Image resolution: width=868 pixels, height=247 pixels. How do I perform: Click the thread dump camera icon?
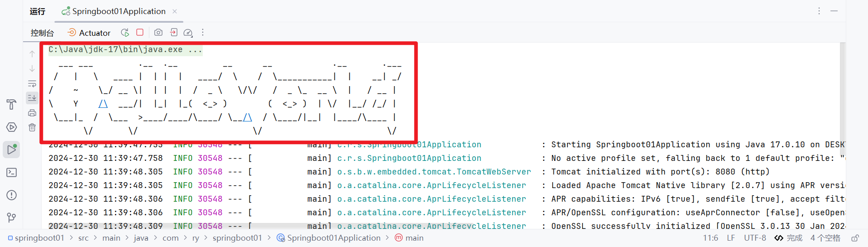point(158,33)
